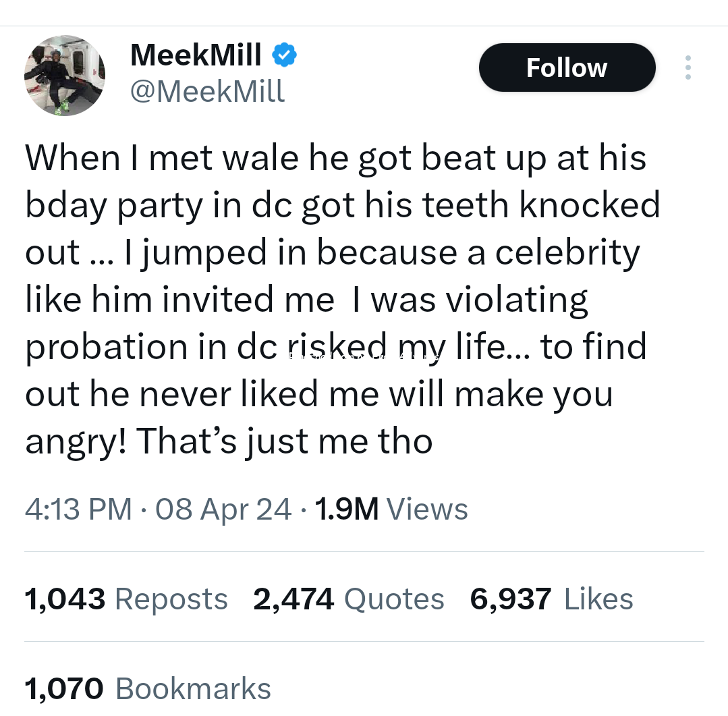Open the 2,474 Quotes list
728x716 pixels.
click(x=349, y=599)
